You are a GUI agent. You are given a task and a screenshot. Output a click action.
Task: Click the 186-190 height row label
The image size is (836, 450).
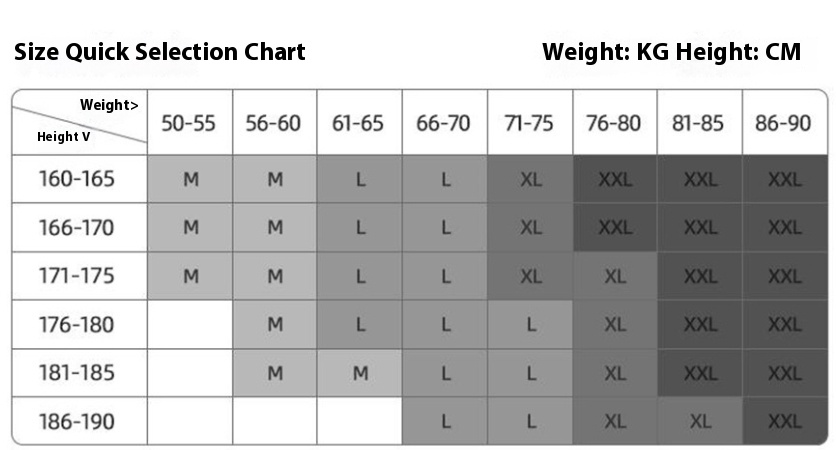coord(78,421)
